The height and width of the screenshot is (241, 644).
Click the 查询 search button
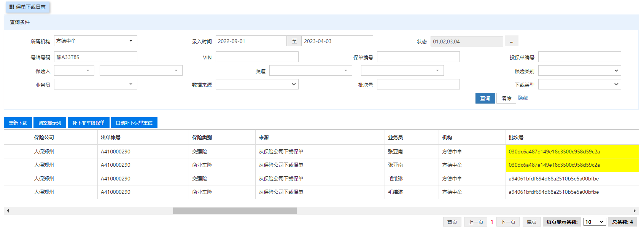pyautogui.click(x=485, y=98)
